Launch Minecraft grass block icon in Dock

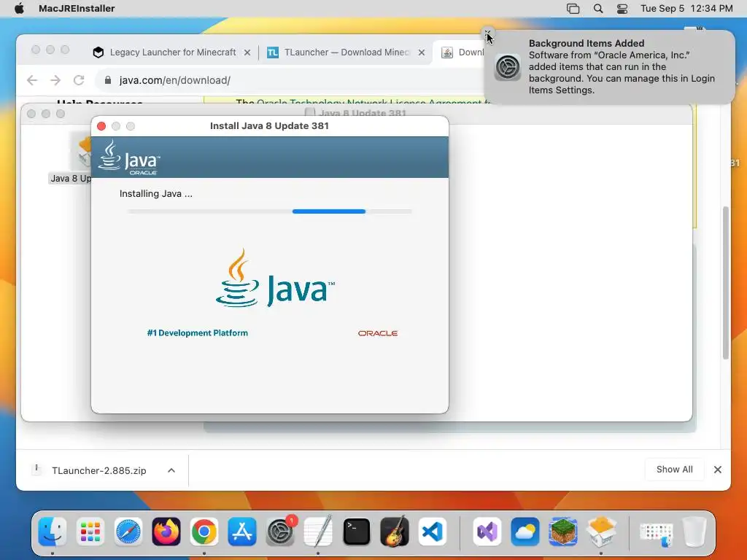(563, 532)
